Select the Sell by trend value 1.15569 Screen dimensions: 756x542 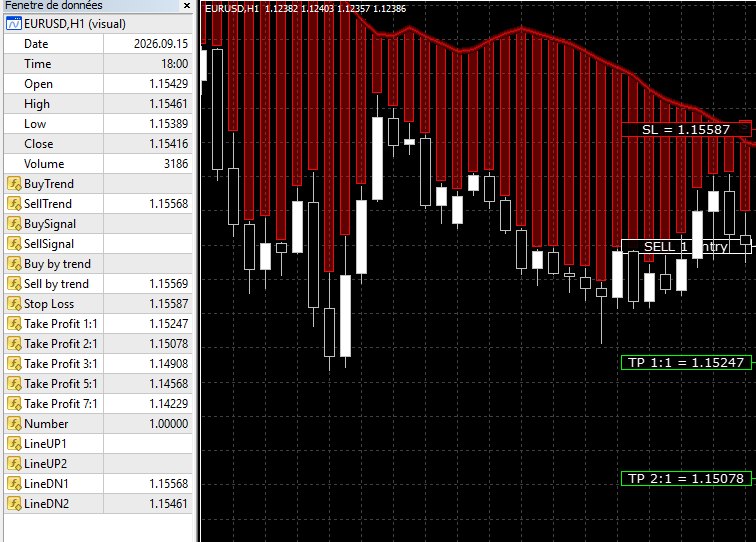tap(169, 284)
